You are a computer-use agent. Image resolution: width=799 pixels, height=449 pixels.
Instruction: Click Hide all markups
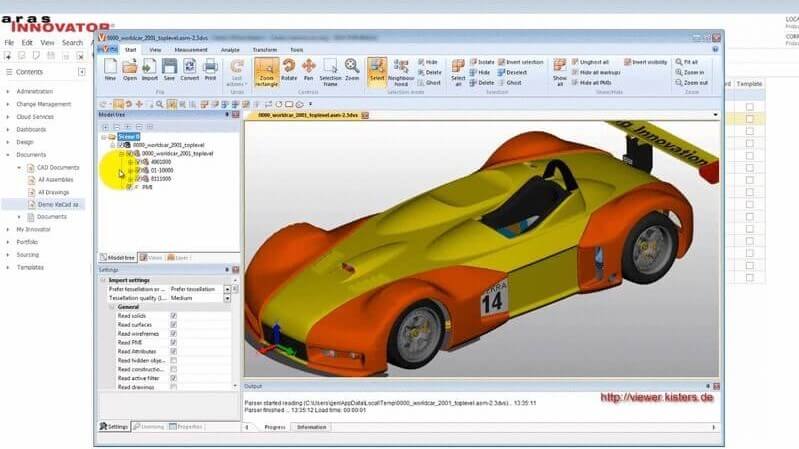(x=596, y=72)
